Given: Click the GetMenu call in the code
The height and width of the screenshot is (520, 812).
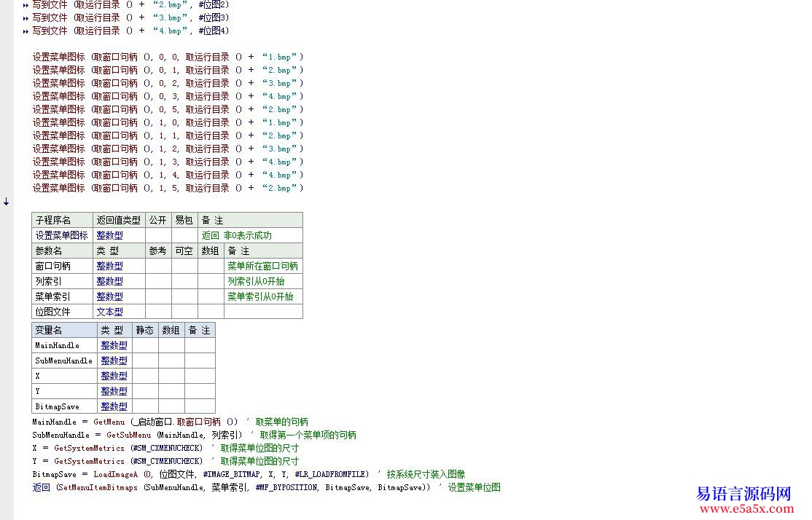Looking at the screenshot, I should [x=109, y=422].
